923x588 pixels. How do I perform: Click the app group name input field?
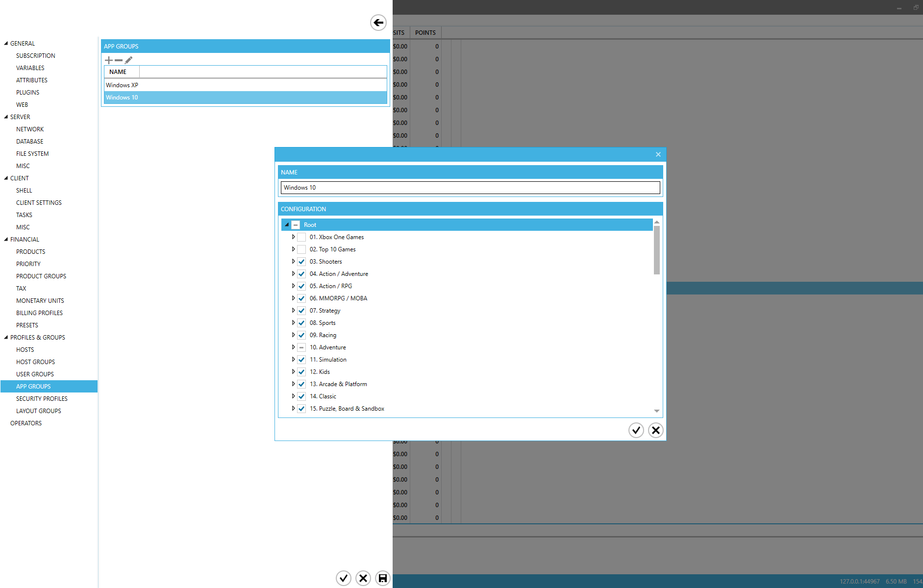tap(470, 188)
